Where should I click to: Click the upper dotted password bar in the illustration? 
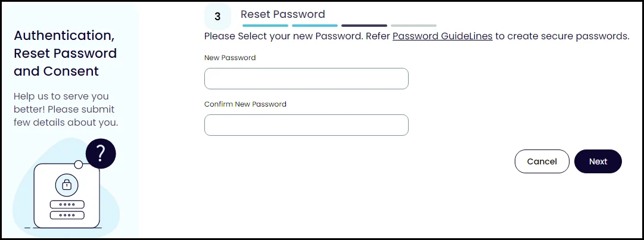(67, 204)
